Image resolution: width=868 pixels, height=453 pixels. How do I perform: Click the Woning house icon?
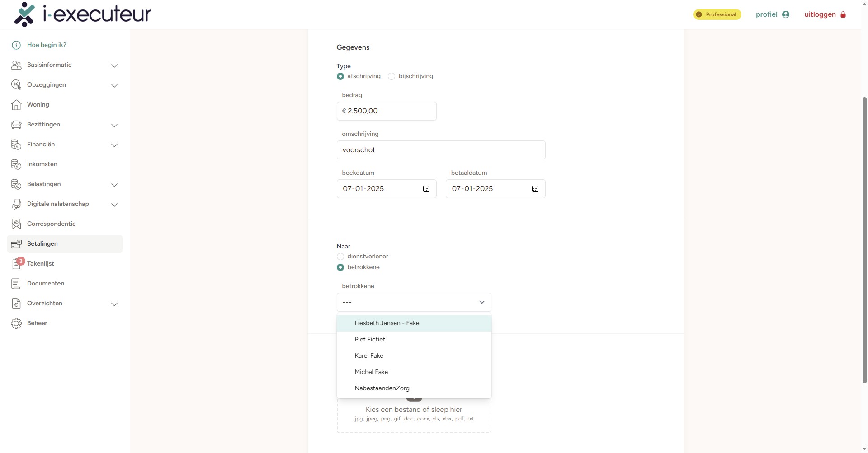[16, 105]
